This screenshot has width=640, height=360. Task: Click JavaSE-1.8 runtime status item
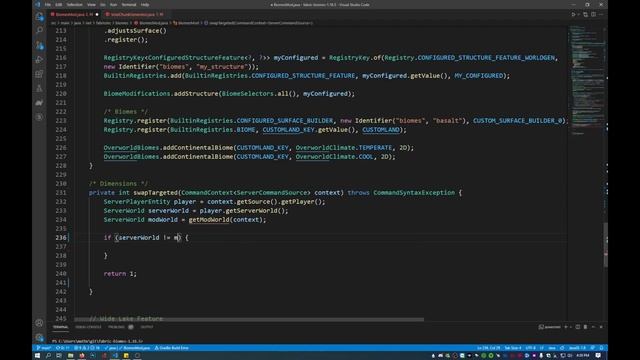(577, 348)
